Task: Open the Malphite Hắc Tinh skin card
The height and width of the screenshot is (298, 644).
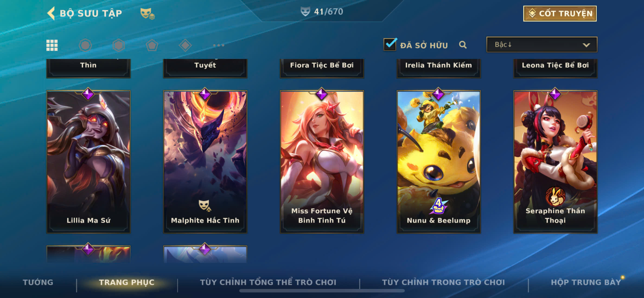Action: (205, 162)
